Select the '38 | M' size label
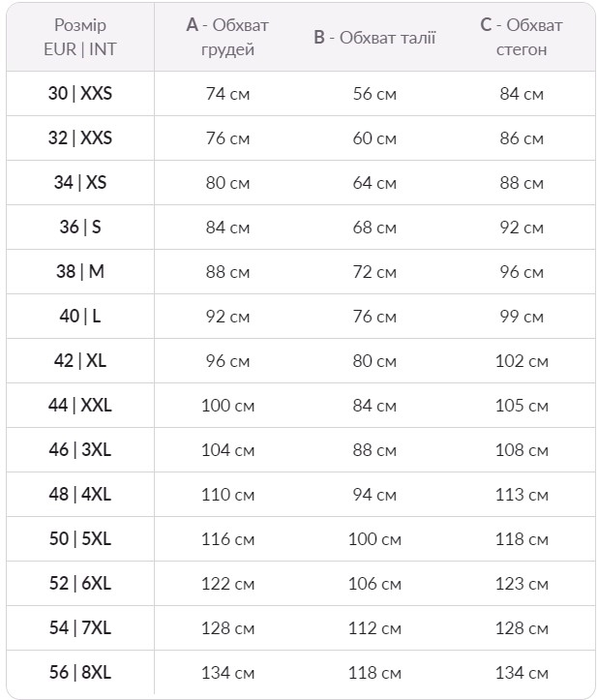 click(80, 271)
